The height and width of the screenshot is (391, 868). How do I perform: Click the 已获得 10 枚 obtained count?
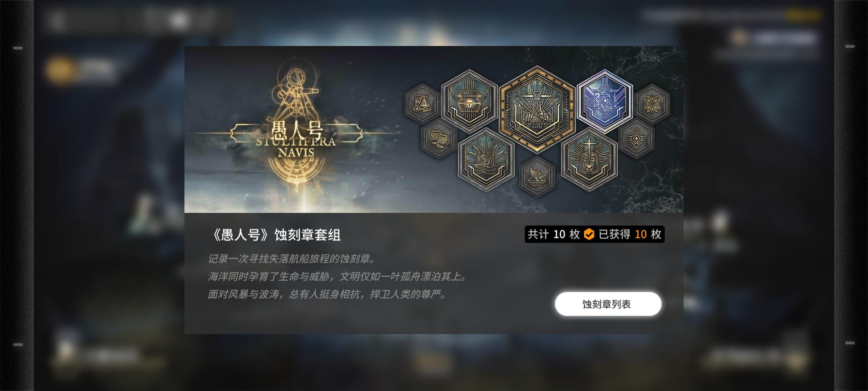coord(630,234)
